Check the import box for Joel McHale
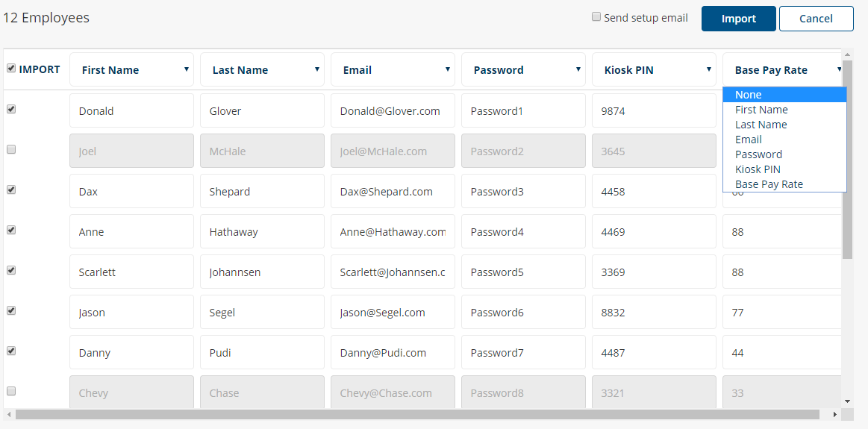This screenshot has height=429, width=868. pos(11,149)
